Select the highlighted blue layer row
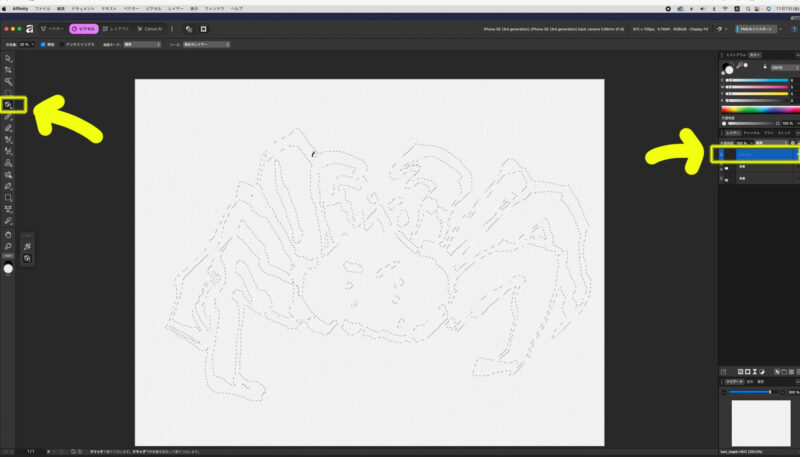This screenshot has height=457, width=800. (x=760, y=155)
